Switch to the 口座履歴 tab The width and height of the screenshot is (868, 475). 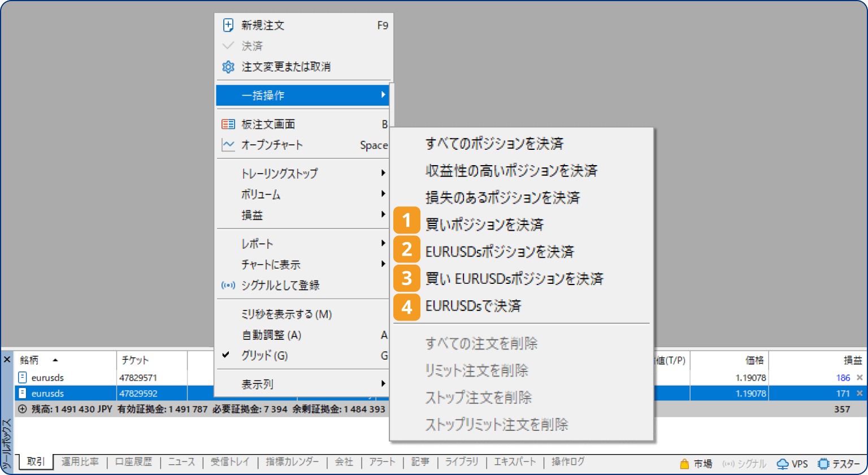[x=133, y=461]
